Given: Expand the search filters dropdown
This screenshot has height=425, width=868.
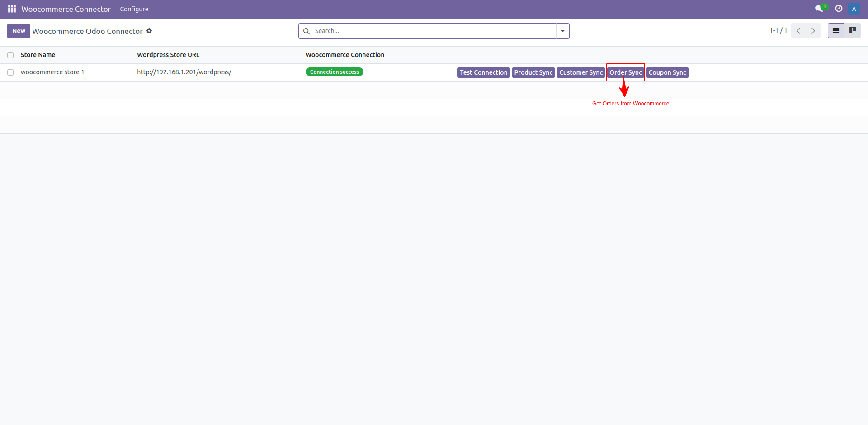Looking at the screenshot, I should click(x=562, y=31).
